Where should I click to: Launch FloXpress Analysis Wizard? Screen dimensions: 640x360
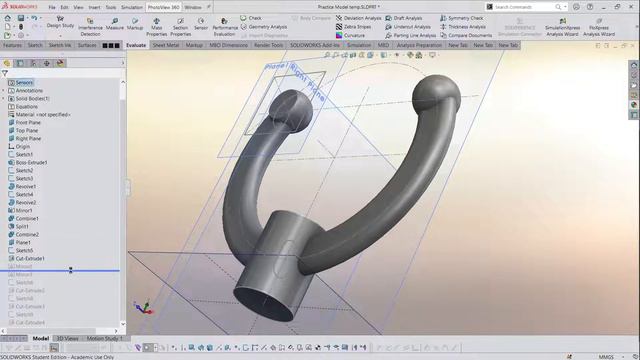click(599, 27)
